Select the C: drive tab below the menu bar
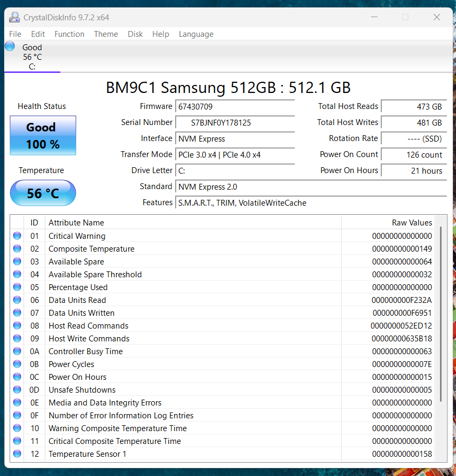Screen dimensions: 456x476 click(x=32, y=57)
